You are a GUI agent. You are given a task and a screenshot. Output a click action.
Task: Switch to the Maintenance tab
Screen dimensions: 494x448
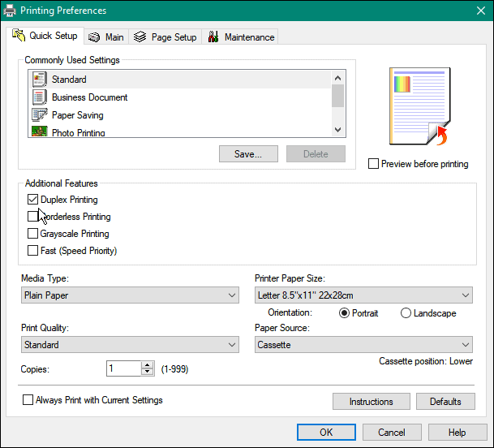(x=240, y=37)
